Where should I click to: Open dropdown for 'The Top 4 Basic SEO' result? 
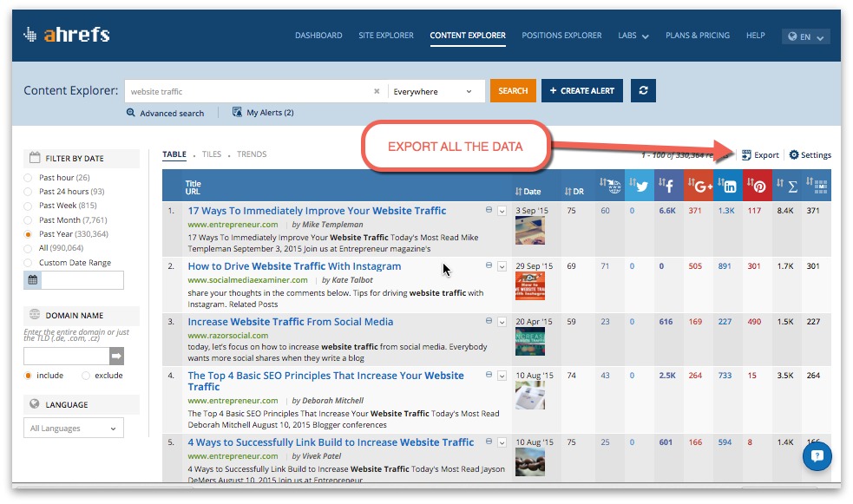click(502, 376)
